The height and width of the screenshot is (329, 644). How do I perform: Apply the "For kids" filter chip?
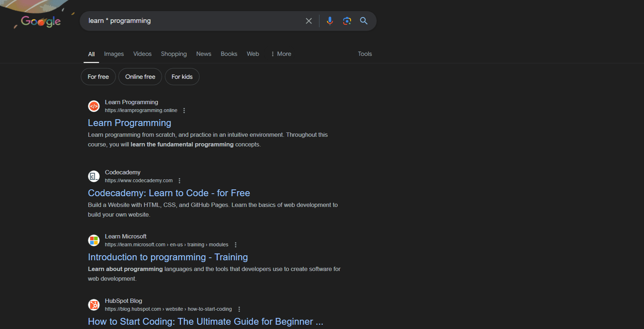pyautogui.click(x=182, y=77)
